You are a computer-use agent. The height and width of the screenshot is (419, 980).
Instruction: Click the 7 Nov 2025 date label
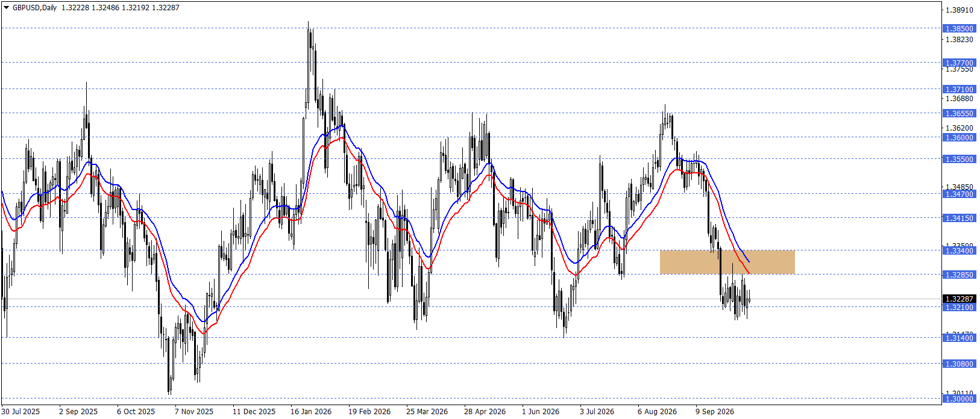(194, 412)
